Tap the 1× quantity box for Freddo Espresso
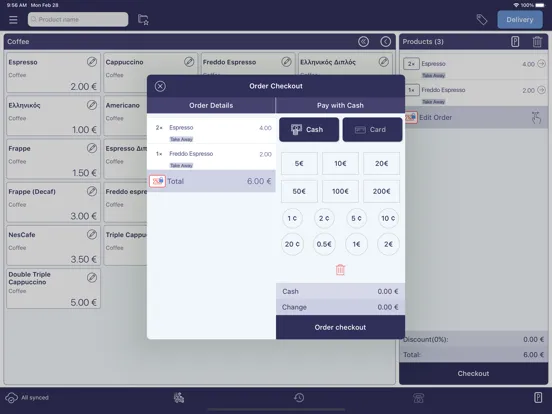This screenshot has width=552, height=414. point(411,90)
